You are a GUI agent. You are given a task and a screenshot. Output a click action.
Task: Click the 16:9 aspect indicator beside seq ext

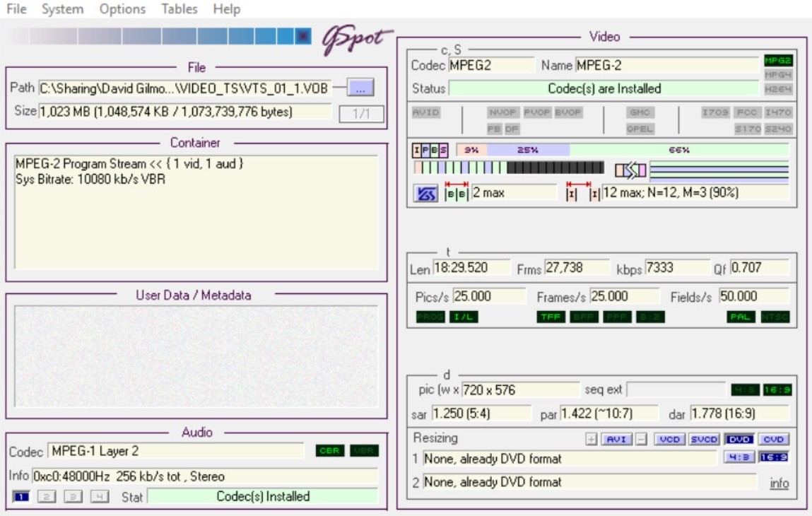tap(778, 389)
